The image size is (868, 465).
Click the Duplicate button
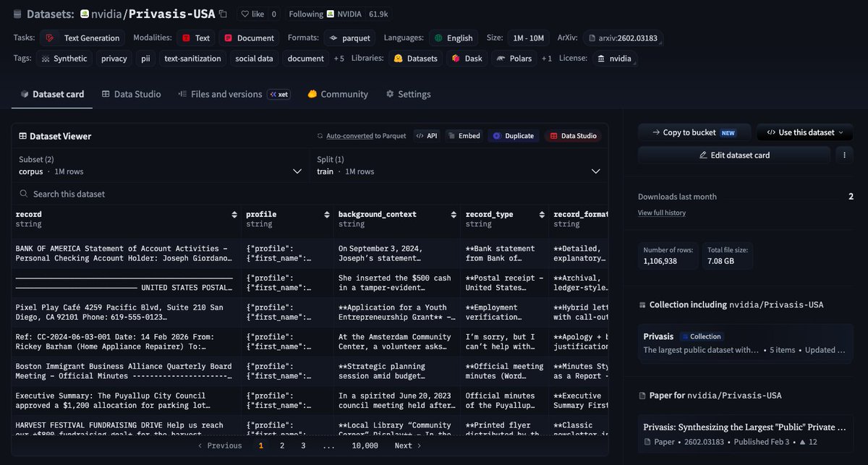coord(513,136)
